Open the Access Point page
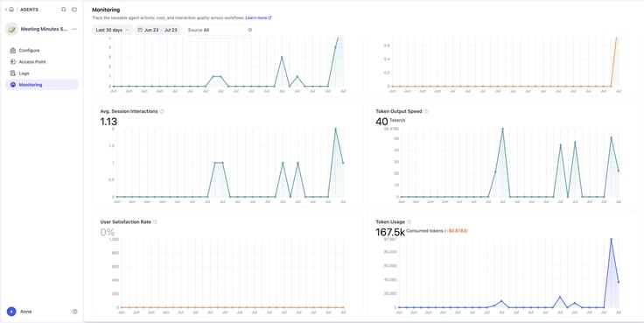 pyautogui.click(x=41, y=62)
